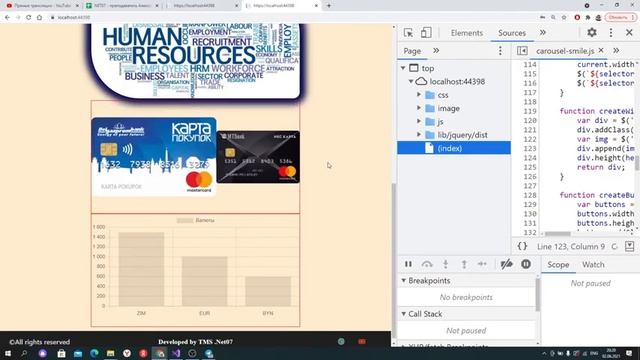Image resolution: width=640 pixels, height=360 pixels.
Task: Open Visual Studio from the taskbar
Action: tap(176, 353)
